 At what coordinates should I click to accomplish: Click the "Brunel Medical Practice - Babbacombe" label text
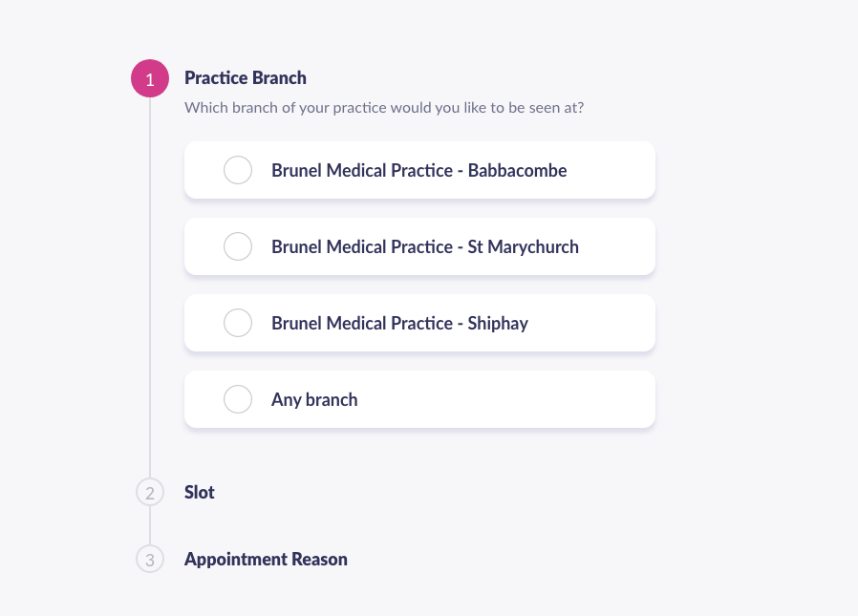tap(419, 170)
